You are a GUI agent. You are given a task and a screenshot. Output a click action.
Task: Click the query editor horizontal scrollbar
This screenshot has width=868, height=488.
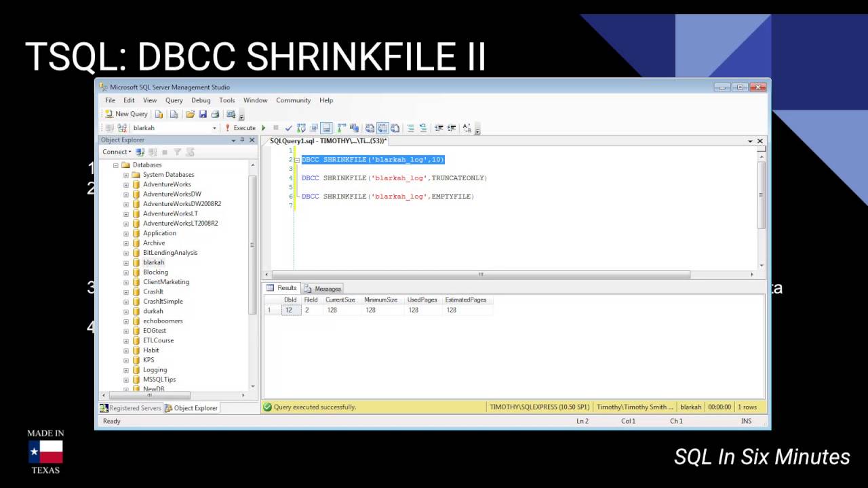click(x=481, y=274)
